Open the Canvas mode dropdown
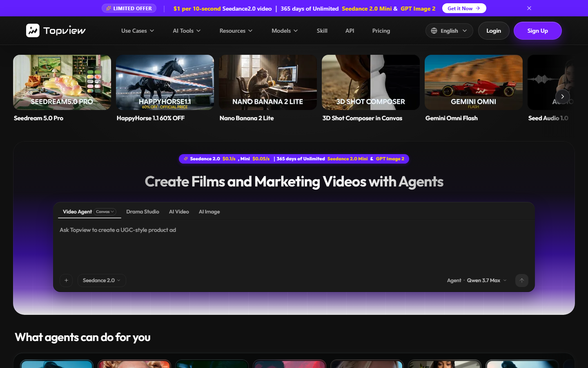 (105, 212)
